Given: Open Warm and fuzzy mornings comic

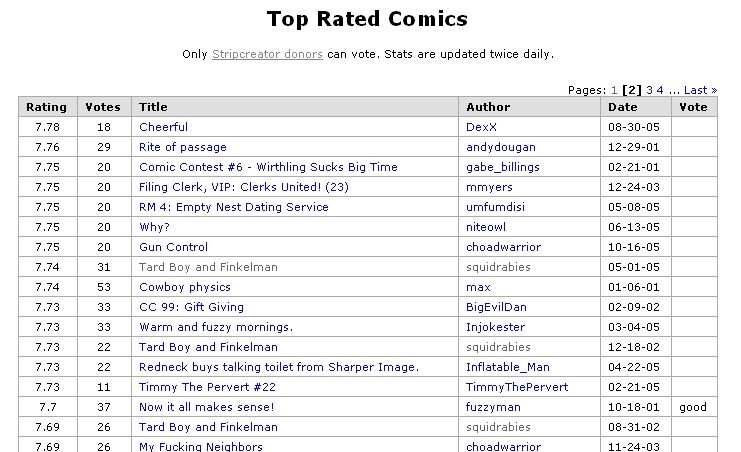Looking at the screenshot, I should pyautogui.click(x=216, y=327).
